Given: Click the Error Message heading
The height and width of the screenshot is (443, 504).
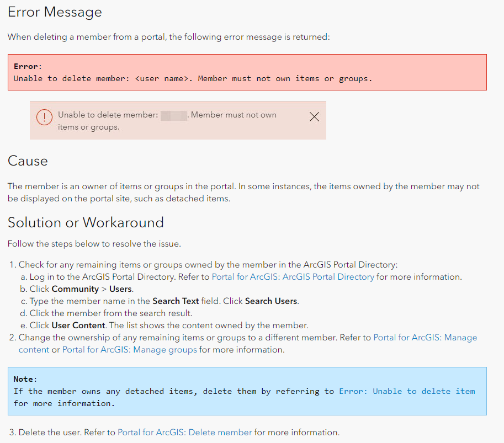Looking at the screenshot, I should coord(55,12).
